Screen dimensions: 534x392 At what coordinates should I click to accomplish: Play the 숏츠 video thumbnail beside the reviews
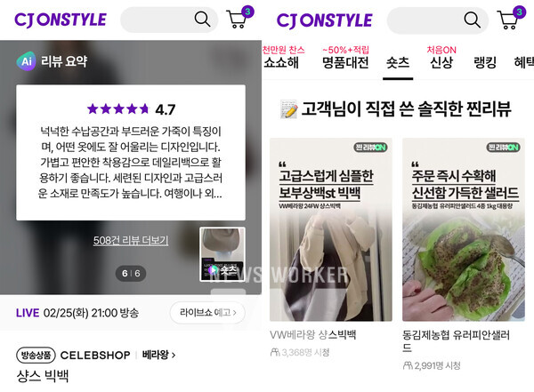click(x=222, y=254)
